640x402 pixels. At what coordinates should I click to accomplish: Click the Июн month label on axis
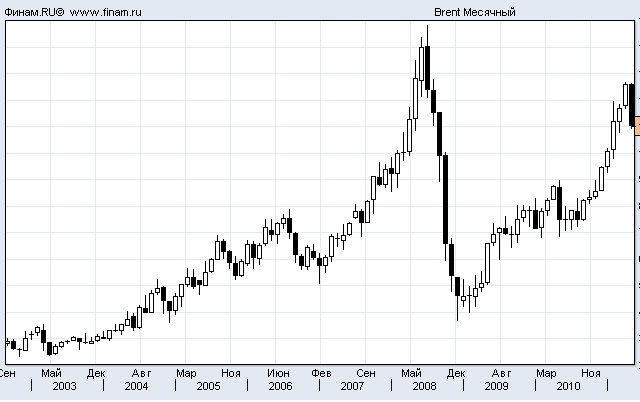tap(279, 373)
